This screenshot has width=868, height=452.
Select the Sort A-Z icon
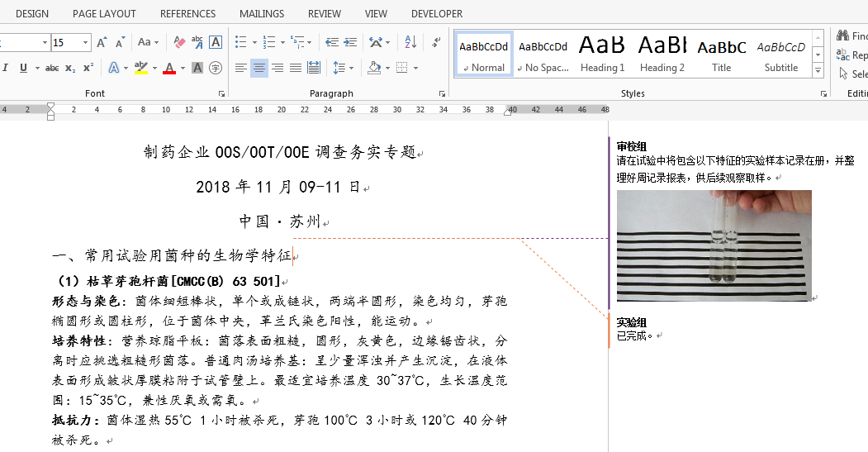[x=410, y=42]
